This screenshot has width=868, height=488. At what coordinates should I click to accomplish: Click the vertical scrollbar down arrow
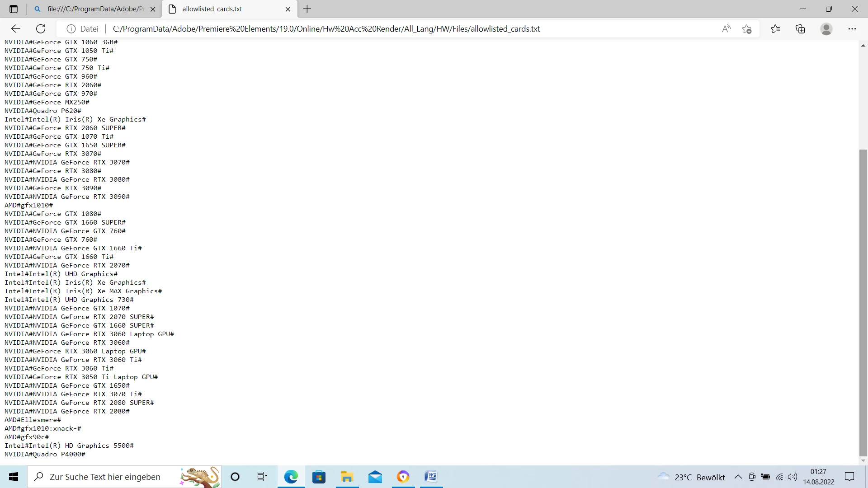point(863,460)
